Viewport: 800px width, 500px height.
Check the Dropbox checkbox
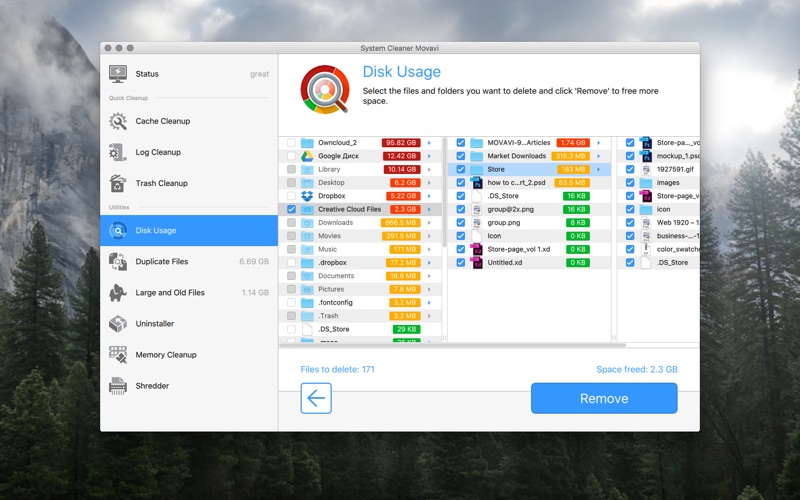(291, 196)
